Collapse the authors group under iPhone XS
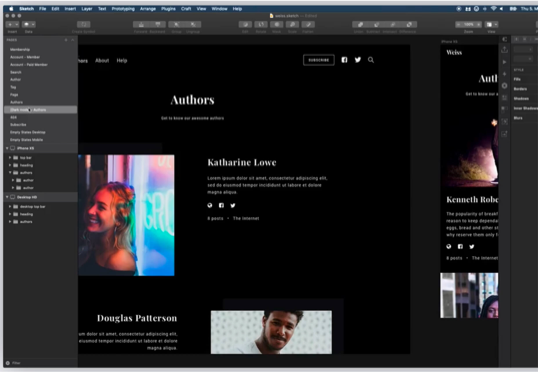Viewport: 538px width, 372px height. (x=10, y=173)
